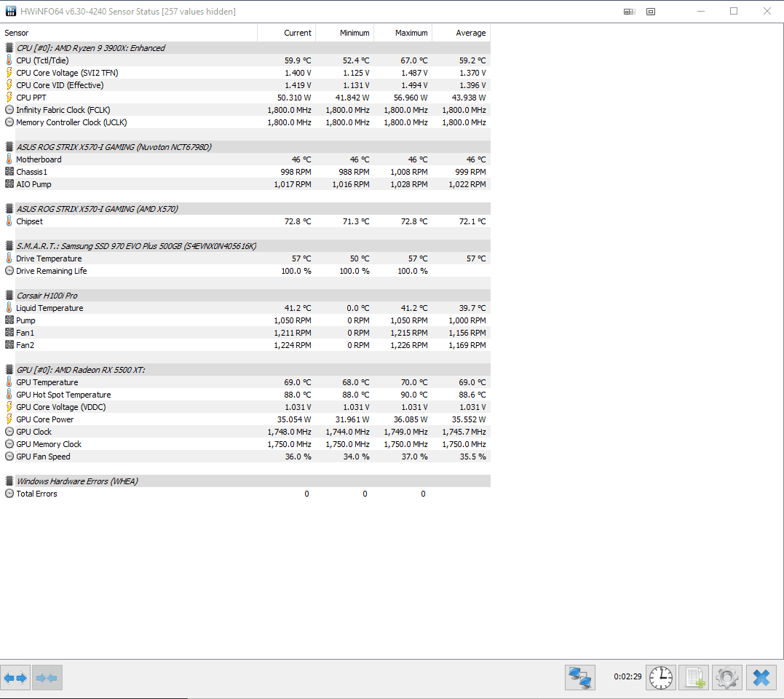Click the chip icon beside the Corsair H100i Pro group
Viewport: 784px width, 699px height.
9,296
